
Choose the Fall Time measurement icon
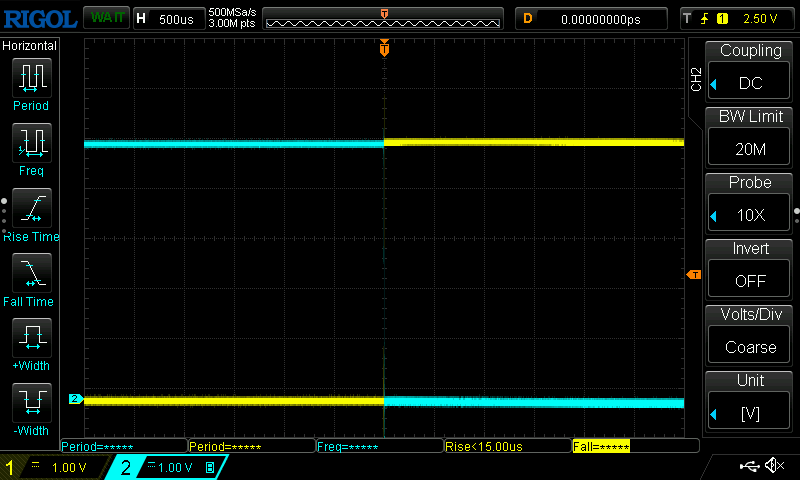30,274
